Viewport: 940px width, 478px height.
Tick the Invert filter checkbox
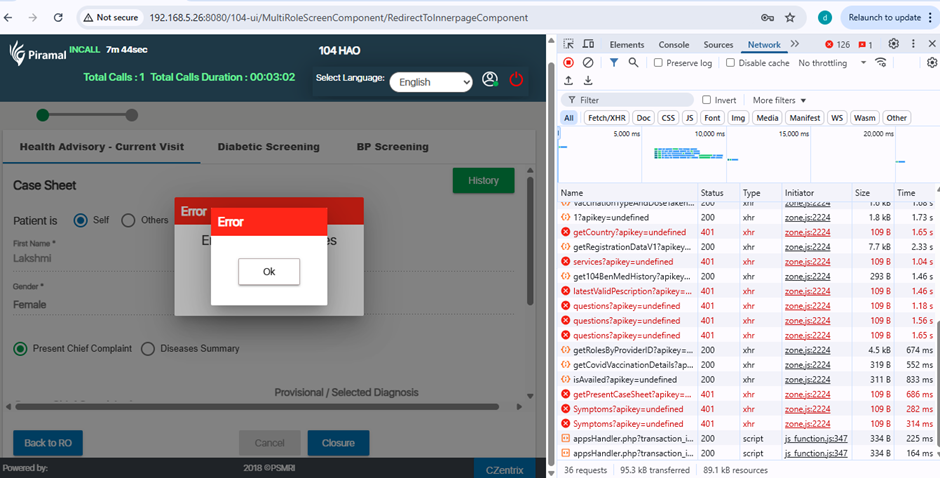pyautogui.click(x=707, y=100)
